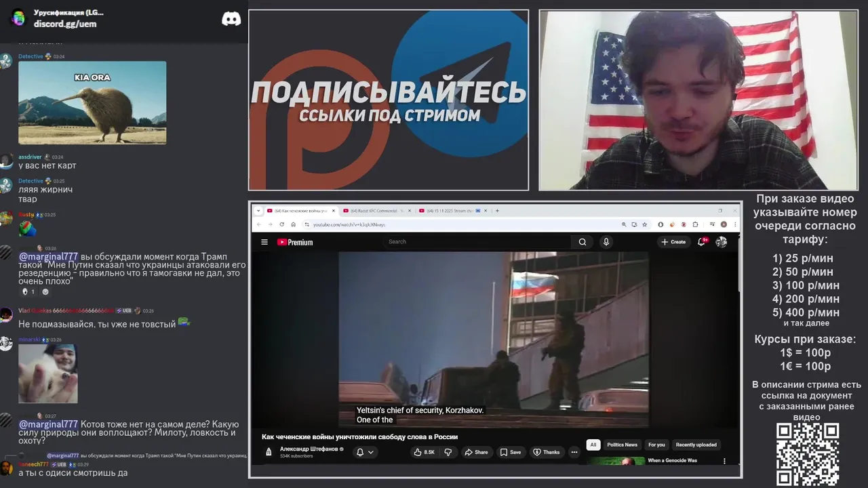Click 'When a Genocide Was' video title
The height and width of the screenshot is (488, 868).
672,460
